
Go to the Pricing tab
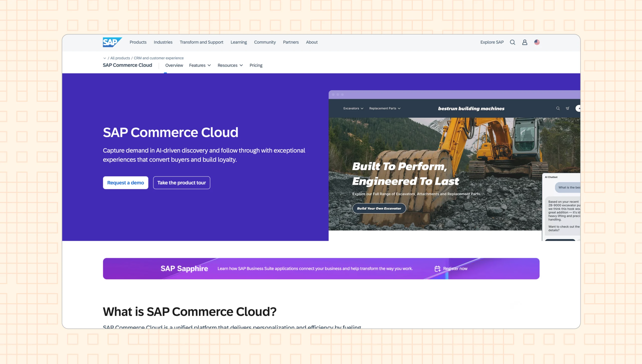256,65
